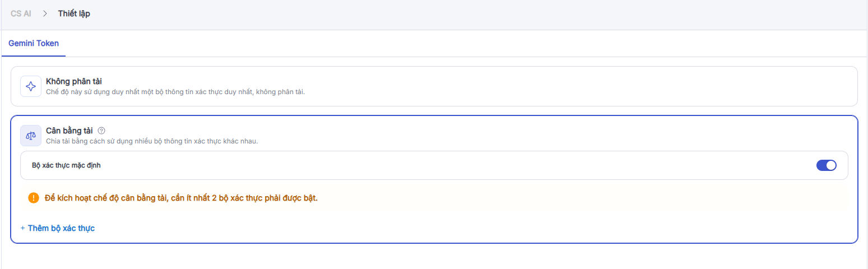The height and width of the screenshot is (269, 868).
Task: Click blank space right of Thêm bộ xác thực
Action: pos(392,228)
